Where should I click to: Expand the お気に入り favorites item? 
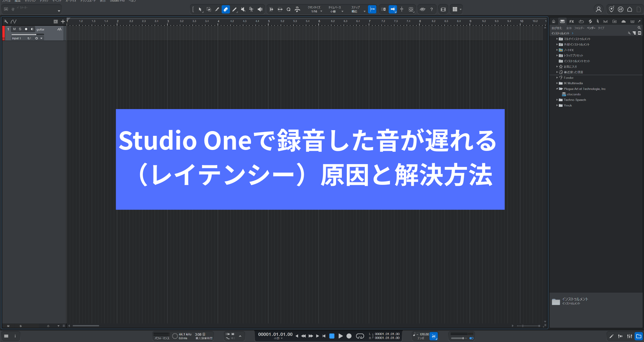coord(557,67)
